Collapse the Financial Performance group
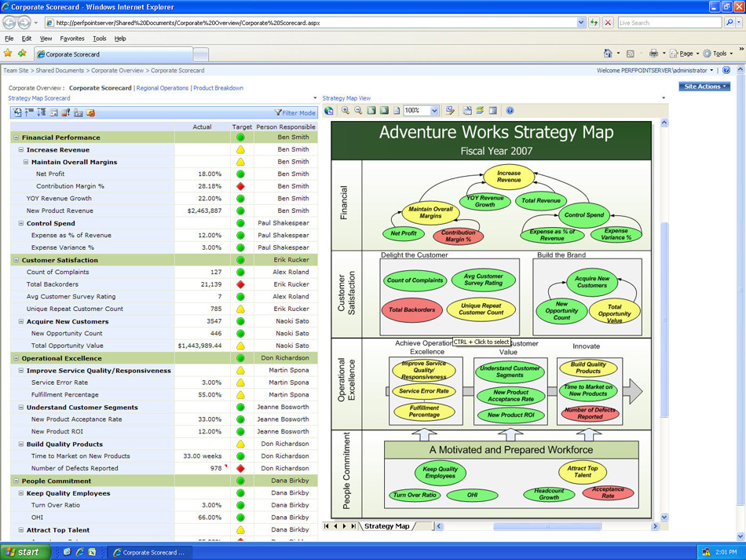Screen dimensions: 746x560 coord(16,137)
